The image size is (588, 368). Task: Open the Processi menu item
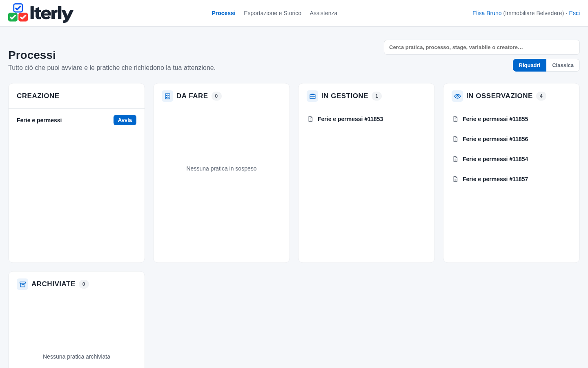click(x=223, y=13)
